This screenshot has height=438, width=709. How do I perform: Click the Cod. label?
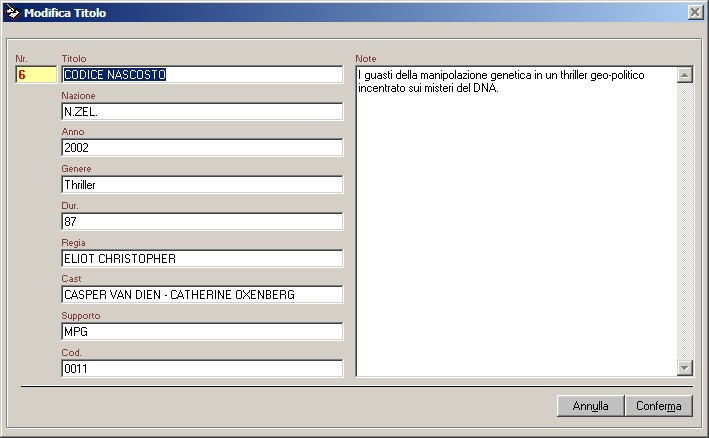71,353
